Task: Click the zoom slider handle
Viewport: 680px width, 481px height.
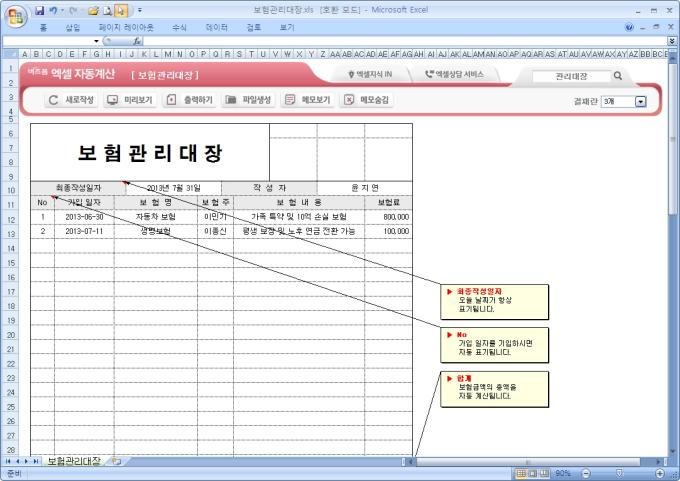Action: coord(619,473)
